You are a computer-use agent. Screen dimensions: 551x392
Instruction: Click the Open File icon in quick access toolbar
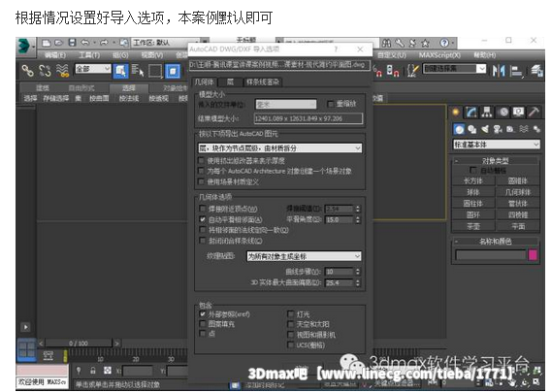[x=58, y=43]
